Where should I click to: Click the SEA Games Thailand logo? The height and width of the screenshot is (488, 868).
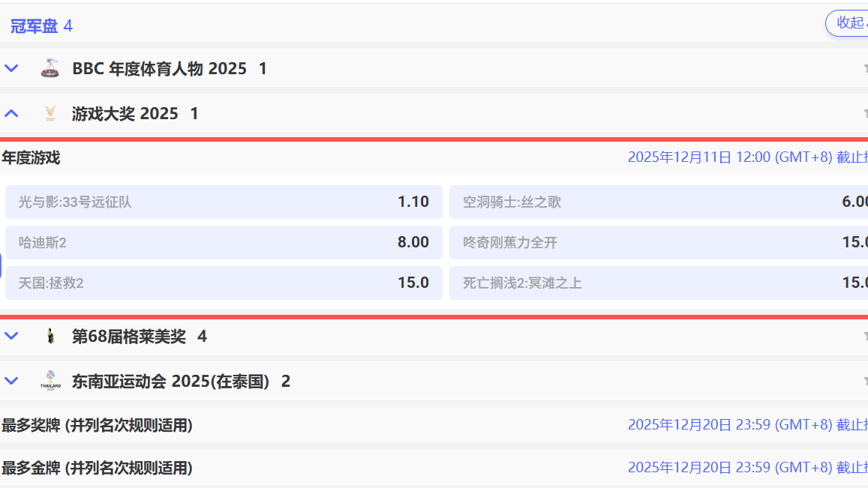(x=50, y=380)
